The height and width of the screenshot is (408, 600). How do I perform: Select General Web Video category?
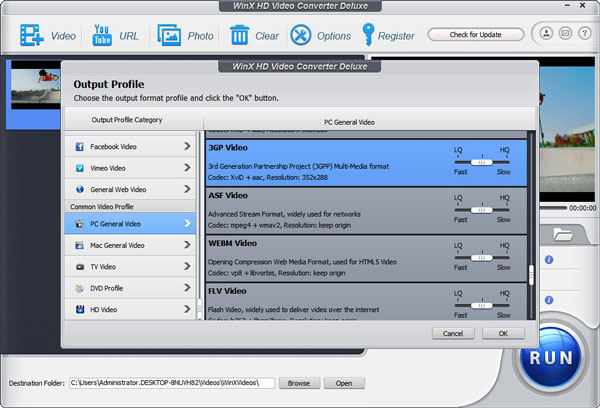pos(130,189)
